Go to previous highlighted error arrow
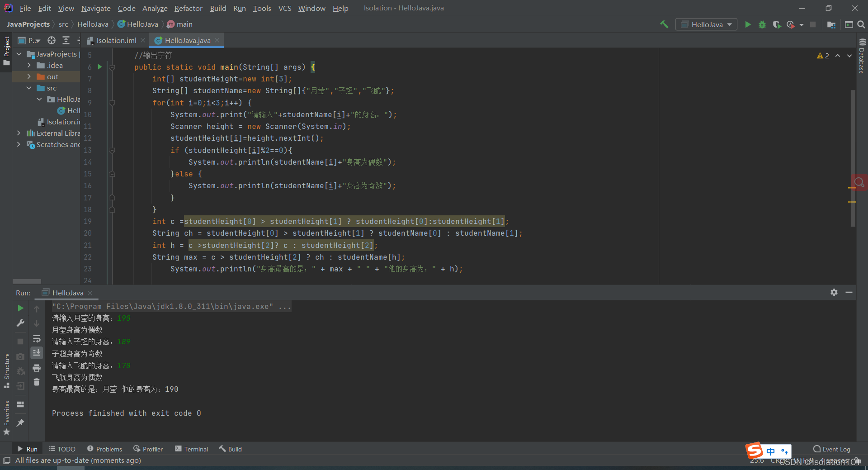This screenshot has width=868, height=470. click(x=838, y=56)
